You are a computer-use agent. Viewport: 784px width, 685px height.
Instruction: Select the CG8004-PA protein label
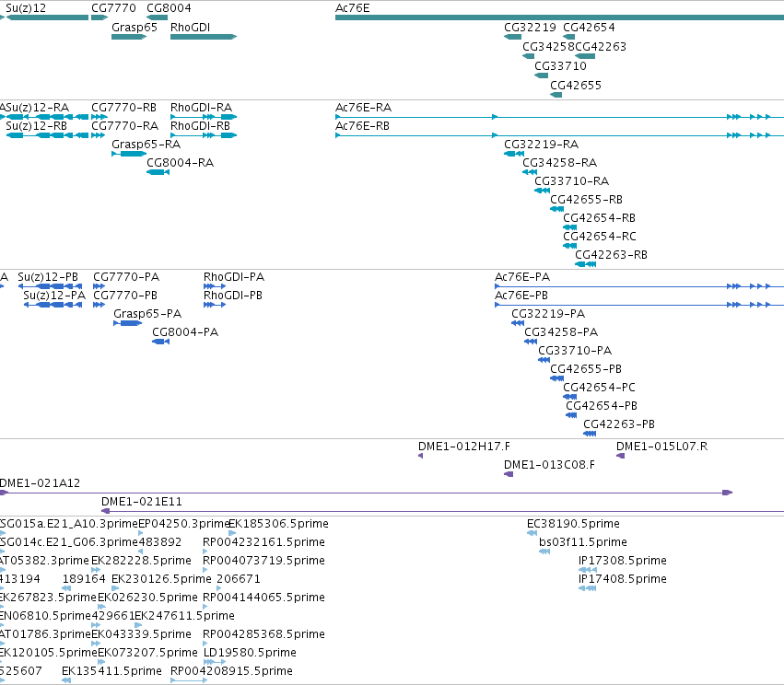tap(185, 332)
